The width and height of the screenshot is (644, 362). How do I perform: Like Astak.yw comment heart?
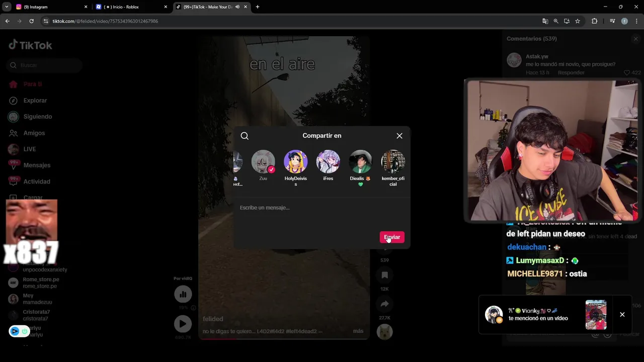[x=627, y=73]
